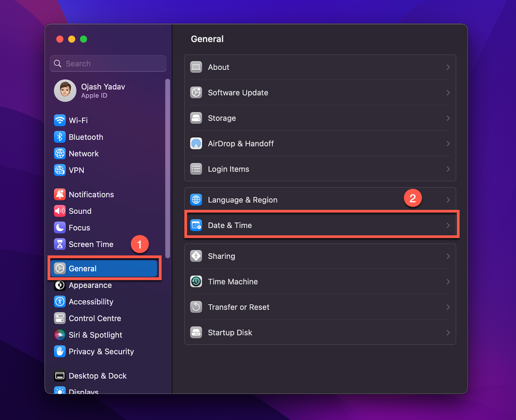
Task: Select the Bluetooth icon
Action: click(x=60, y=137)
